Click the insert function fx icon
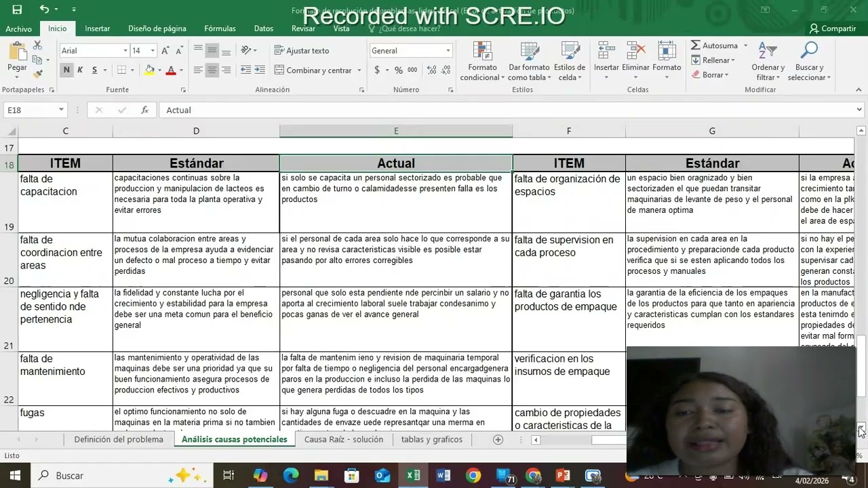This screenshot has height=488, width=868. [144, 110]
